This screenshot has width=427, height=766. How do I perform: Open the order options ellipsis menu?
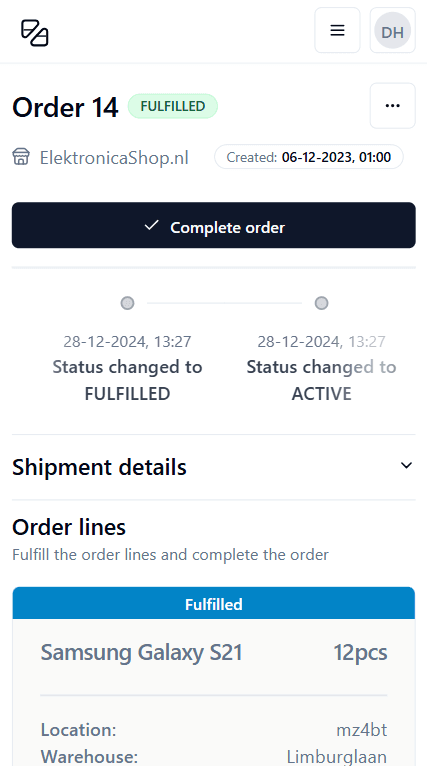(x=392, y=106)
